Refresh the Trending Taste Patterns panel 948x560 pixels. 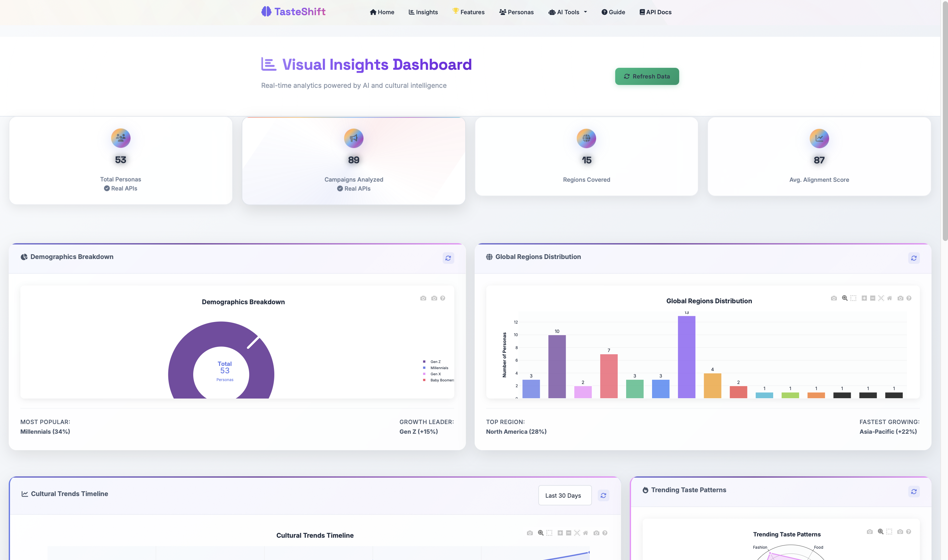coord(914,491)
